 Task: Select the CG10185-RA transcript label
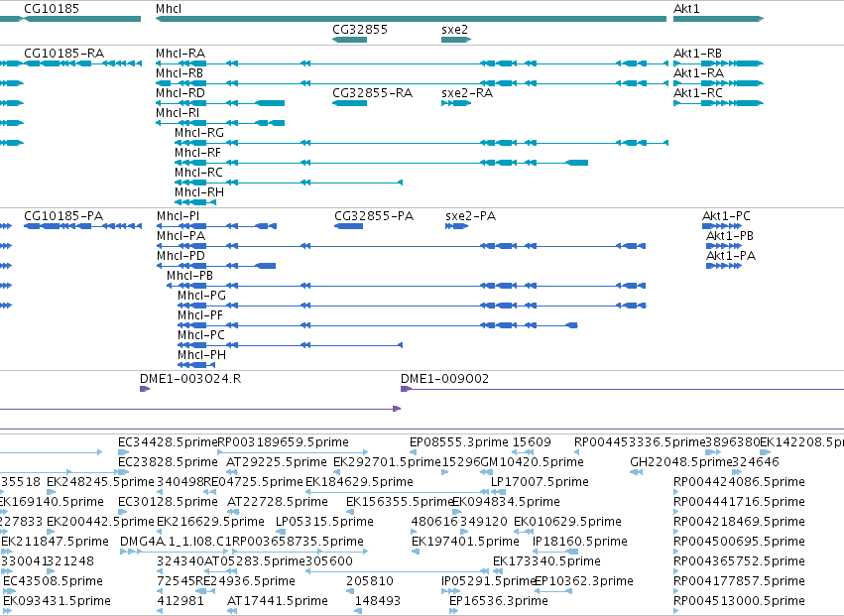(x=64, y=53)
